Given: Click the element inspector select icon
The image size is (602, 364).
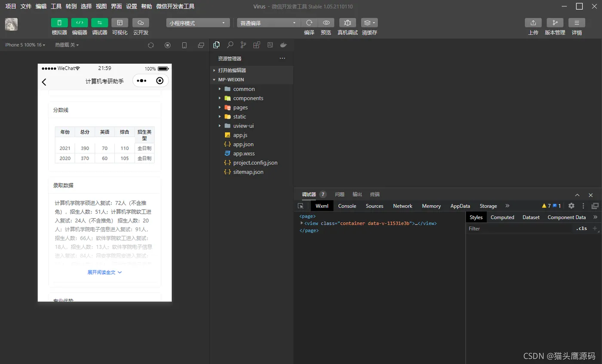Looking at the screenshot, I should tap(301, 206).
